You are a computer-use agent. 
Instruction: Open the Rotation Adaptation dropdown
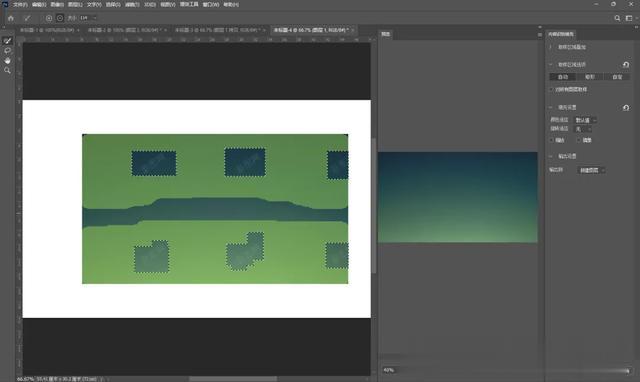click(x=582, y=129)
